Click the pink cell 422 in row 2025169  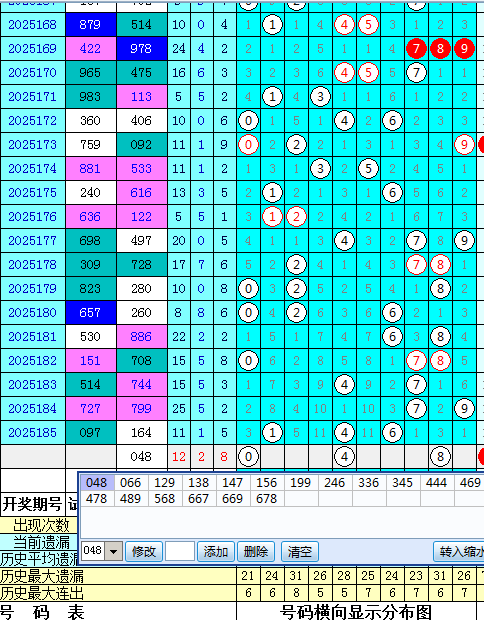click(91, 49)
